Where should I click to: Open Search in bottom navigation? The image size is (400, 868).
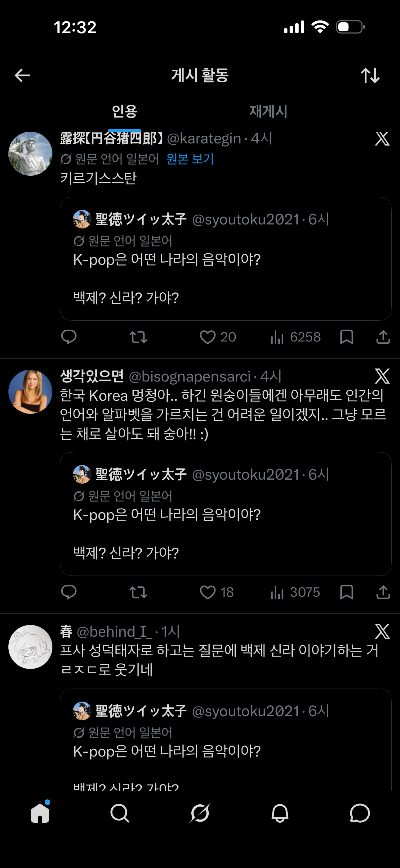(x=120, y=813)
